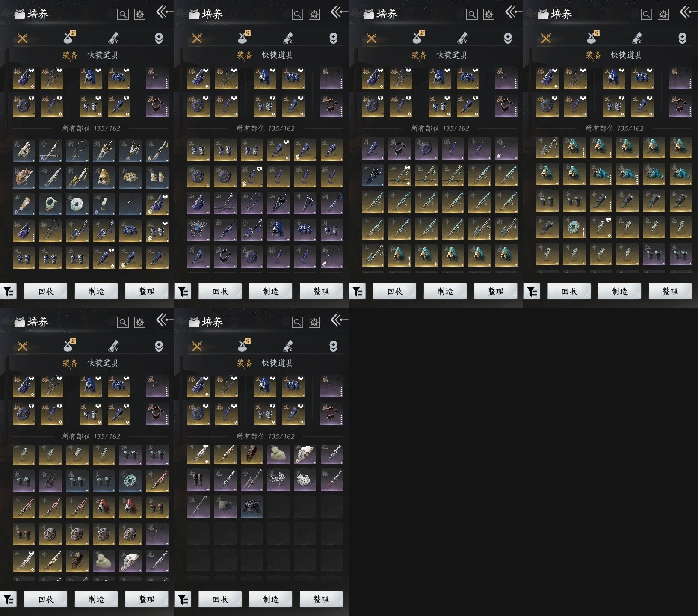Select the dark iron lock item in bottom-left screenshot
Screen dimensions: 698x616
click(x=50, y=480)
